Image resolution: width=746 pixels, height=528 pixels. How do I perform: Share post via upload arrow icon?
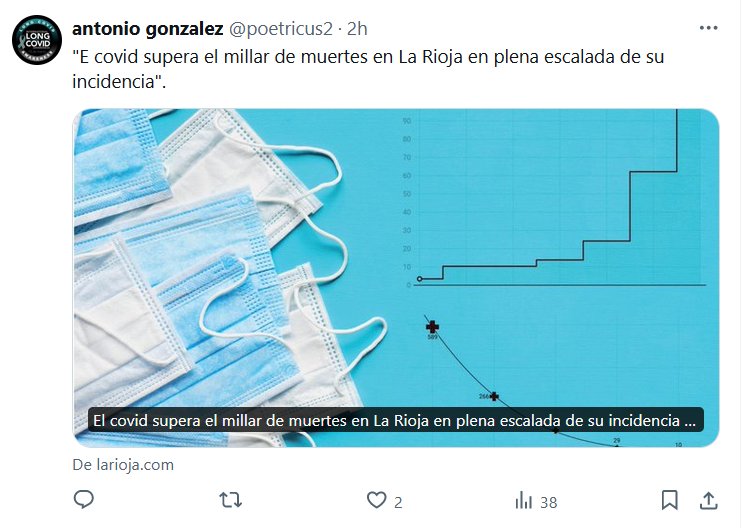[x=708, y=500]
